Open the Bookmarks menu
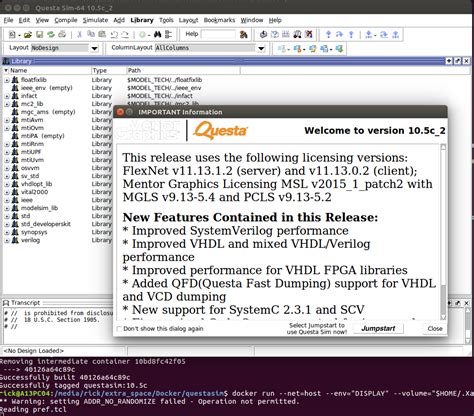 pyautogui.click(x=219, y=20)
